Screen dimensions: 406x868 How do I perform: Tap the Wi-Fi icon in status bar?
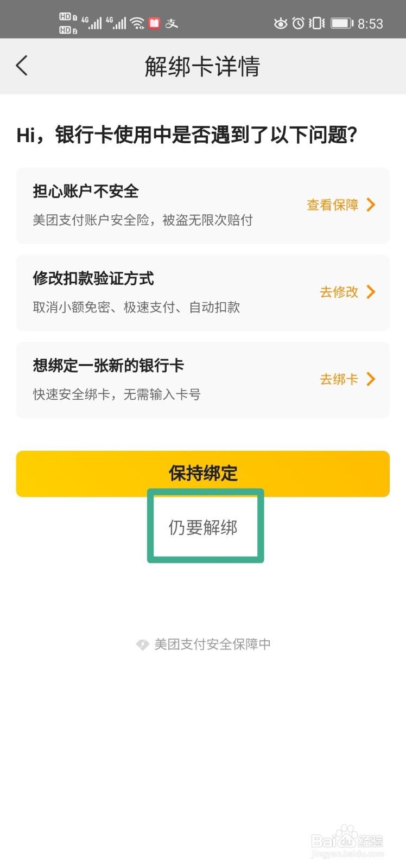pos(137,23)
